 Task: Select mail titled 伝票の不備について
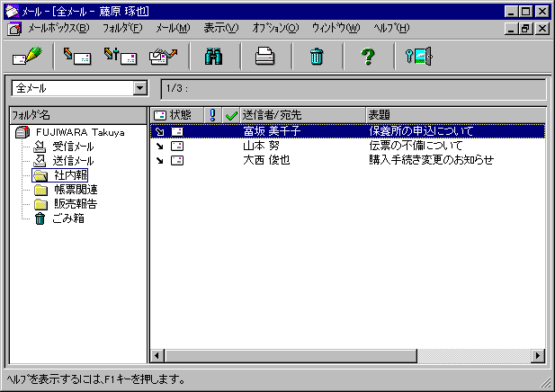[416, 146]
